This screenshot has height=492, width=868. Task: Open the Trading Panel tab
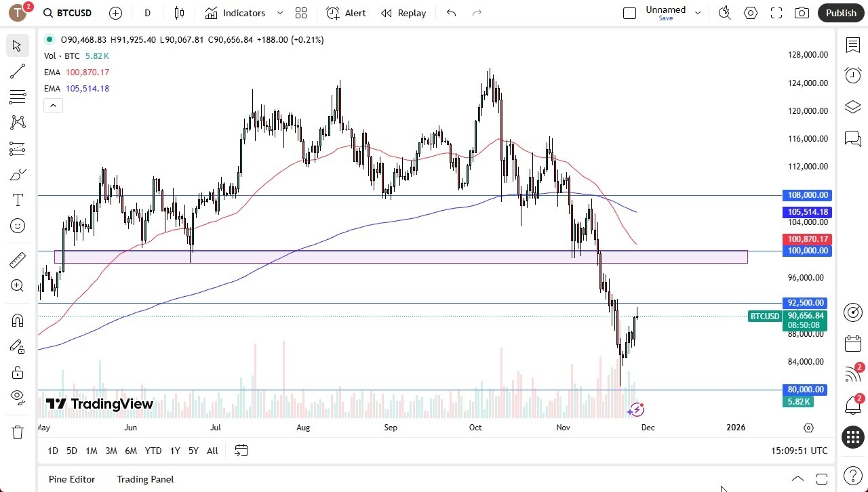(144, 479)
